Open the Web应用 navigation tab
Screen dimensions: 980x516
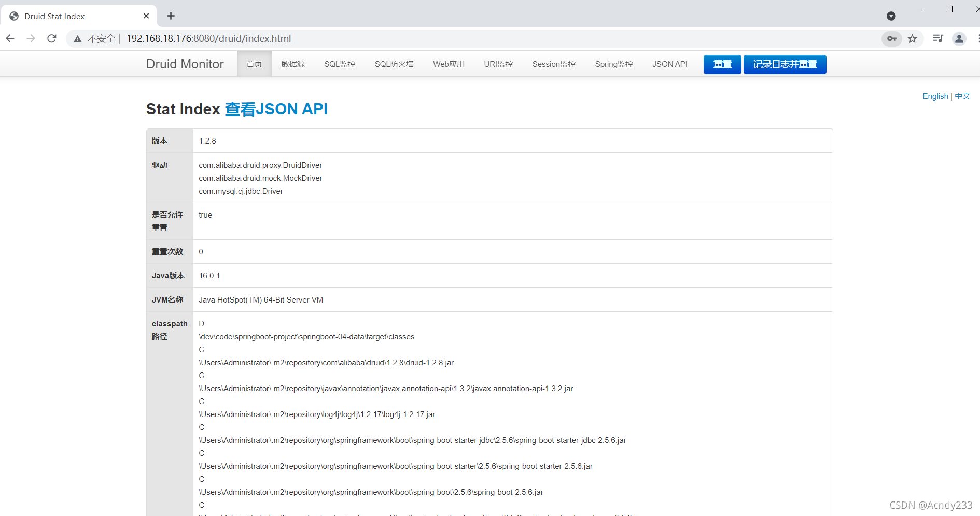449,64
